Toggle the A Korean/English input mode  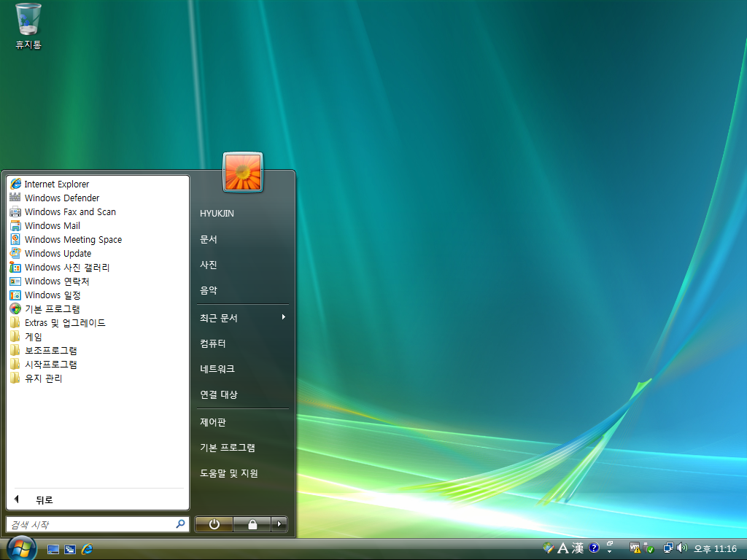(x=563, y=548)
